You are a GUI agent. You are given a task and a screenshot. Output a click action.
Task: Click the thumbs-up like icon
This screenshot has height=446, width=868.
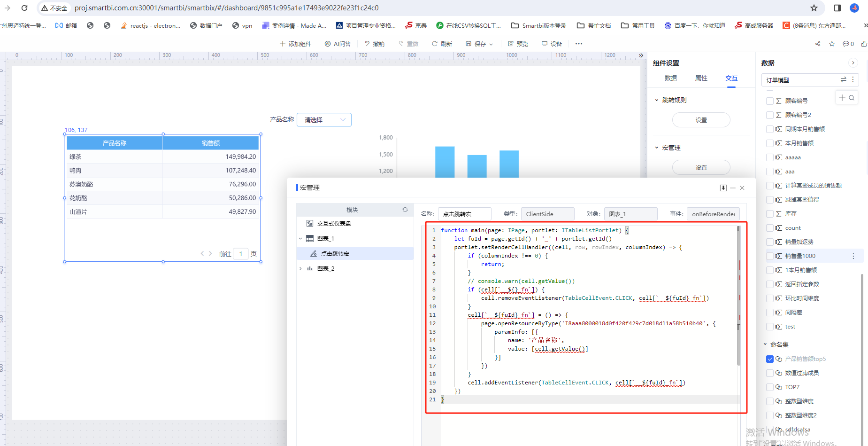click(x=864, y=44)
